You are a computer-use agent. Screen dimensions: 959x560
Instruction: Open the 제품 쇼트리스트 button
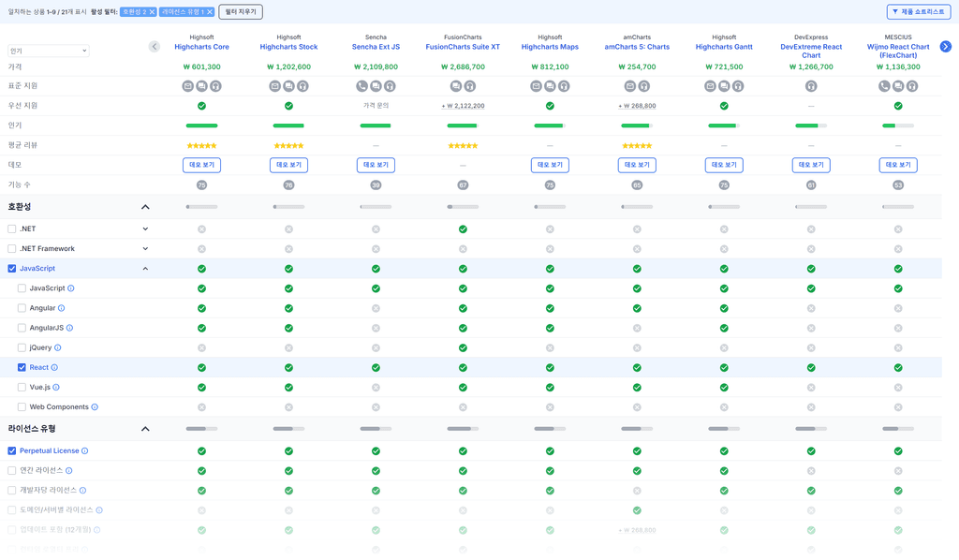(919, 11)
